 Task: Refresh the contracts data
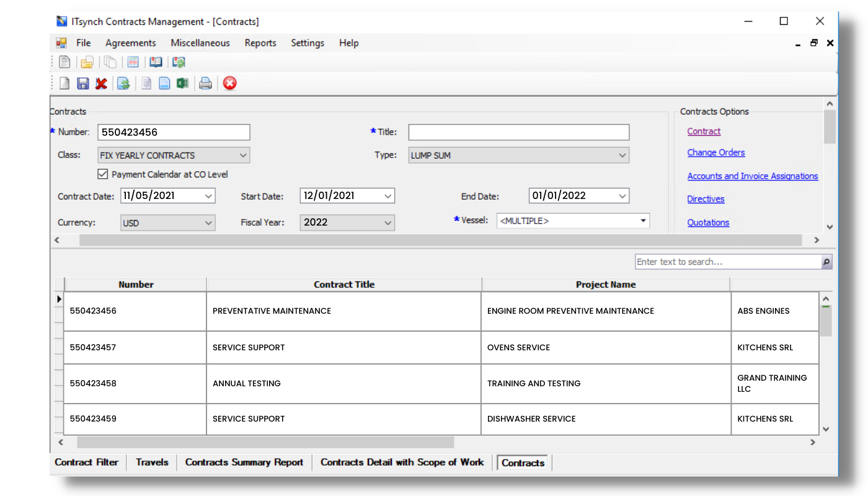123,83
